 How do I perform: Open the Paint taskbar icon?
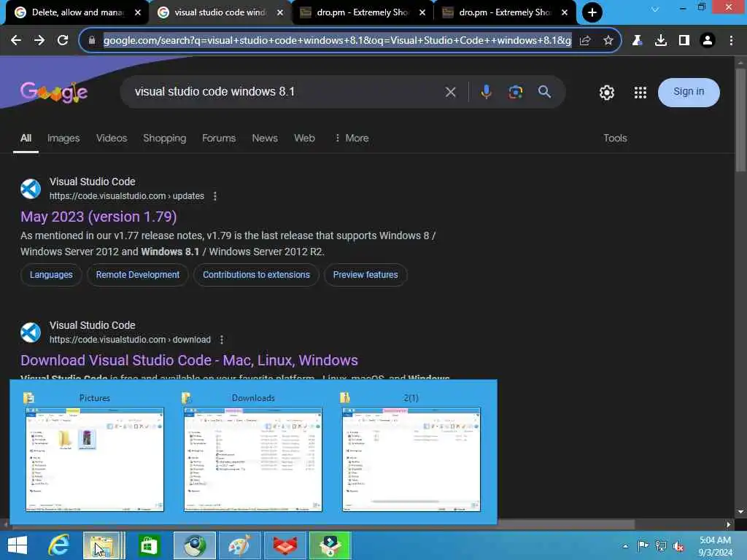click(x=239, y=545)
